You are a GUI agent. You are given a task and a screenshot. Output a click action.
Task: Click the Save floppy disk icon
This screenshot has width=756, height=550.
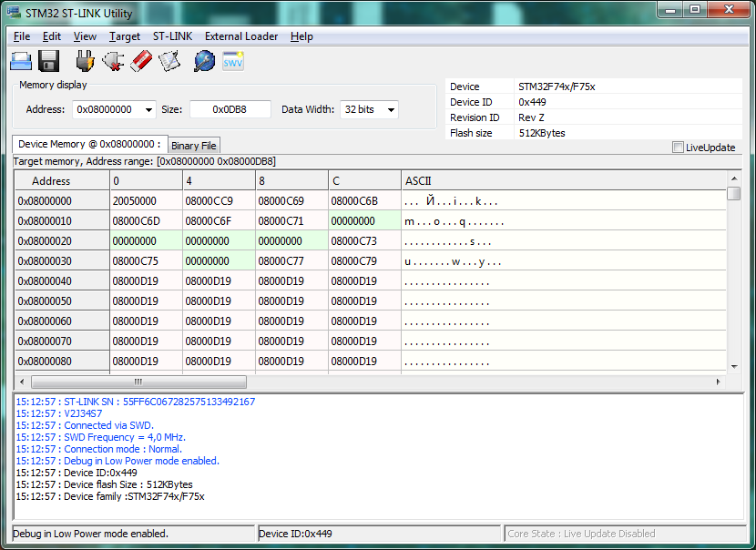point(48,61)
